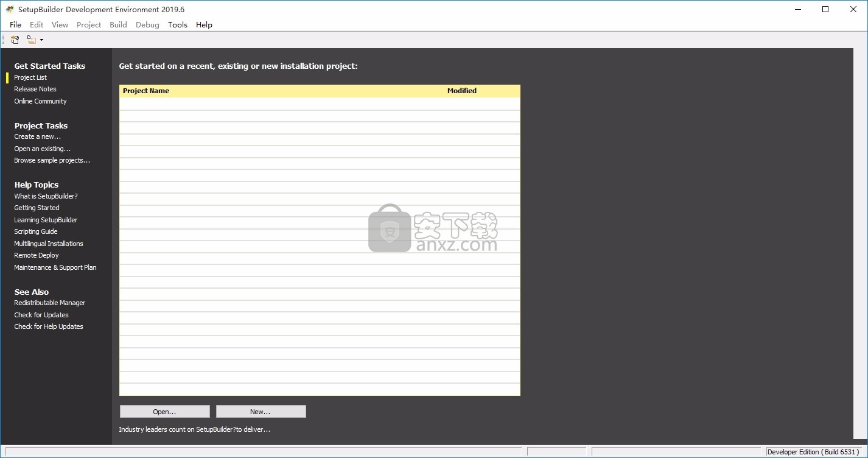Click the 'Industry leaders count on SetupBuilder' text
Image resolution: width=868 pixels, height=458 pixels.
(x=194, y=429)
